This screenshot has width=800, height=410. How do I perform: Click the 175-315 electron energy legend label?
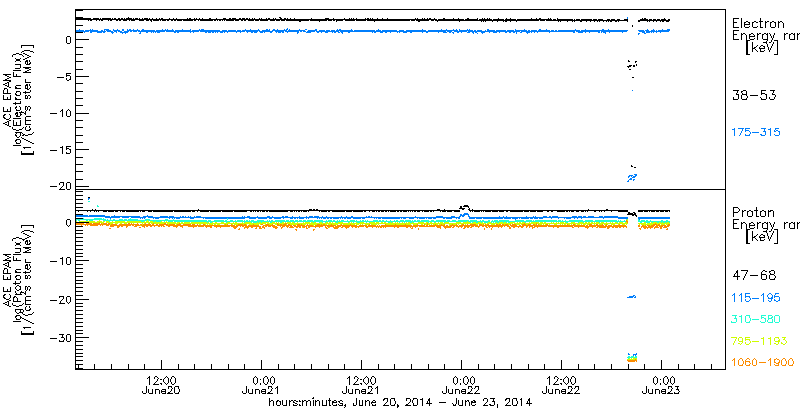coord(756,132)
